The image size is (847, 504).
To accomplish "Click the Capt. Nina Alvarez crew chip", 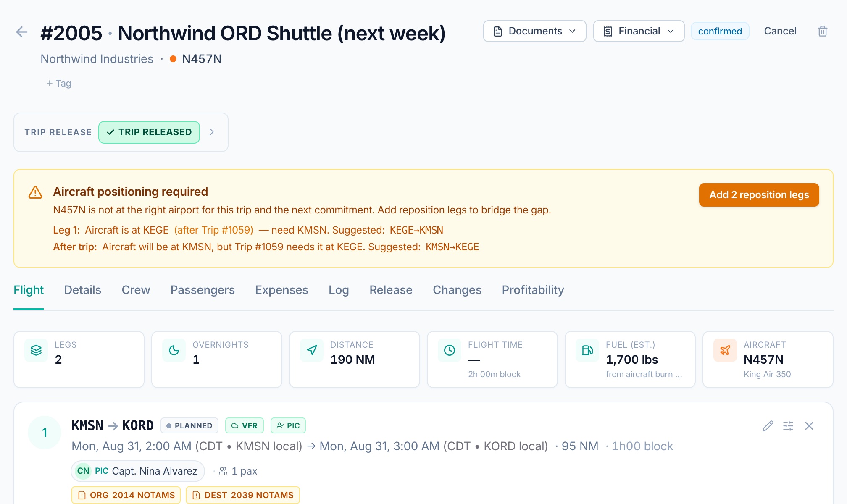I will 138,471.
